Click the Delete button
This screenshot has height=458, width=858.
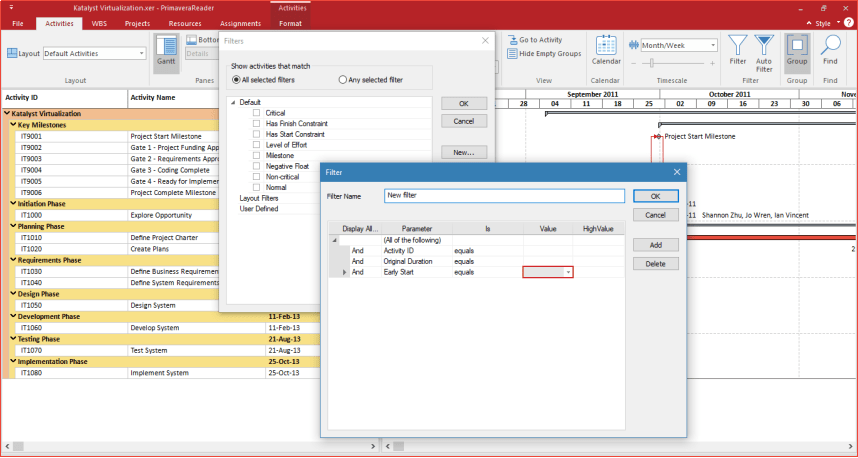tap(656, 264)
